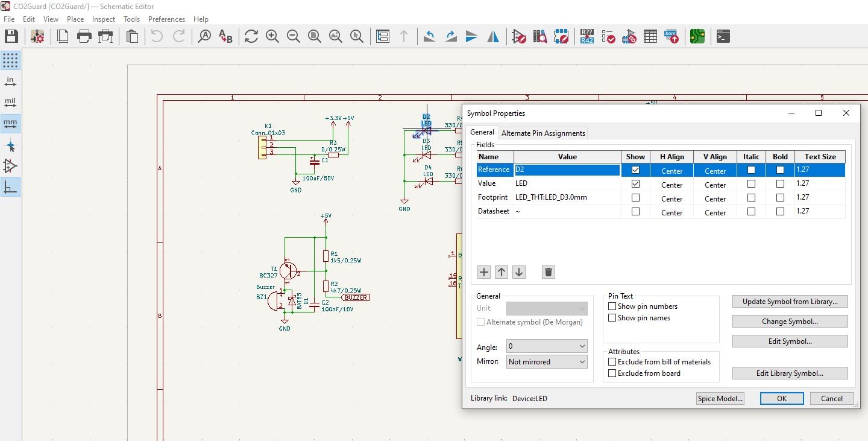The width and height of the screenshot is (868, 441).
Task: Toggle Show checkbox for Value row
Action: (x=635, y=184)
